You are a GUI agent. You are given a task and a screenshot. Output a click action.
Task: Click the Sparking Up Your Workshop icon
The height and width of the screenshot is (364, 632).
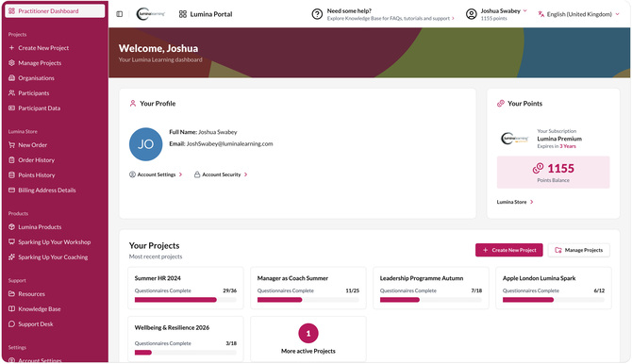11,241
